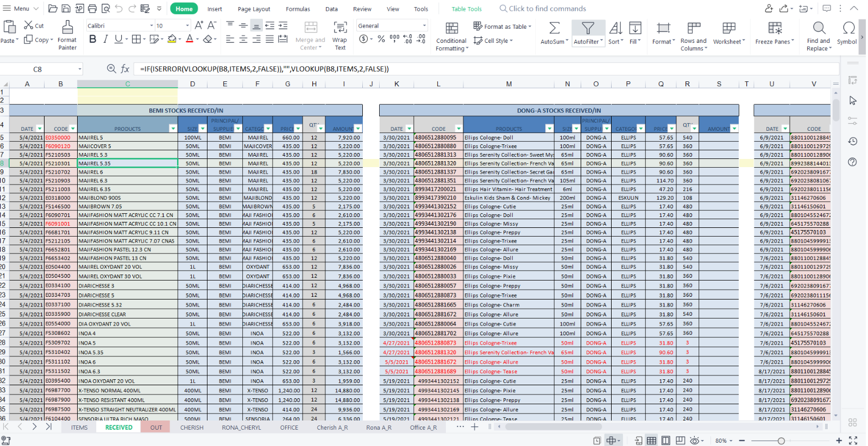Viewport: 868px width, 446px height.
Task: Turn on Wrap Text
Action: pos(340,35)
